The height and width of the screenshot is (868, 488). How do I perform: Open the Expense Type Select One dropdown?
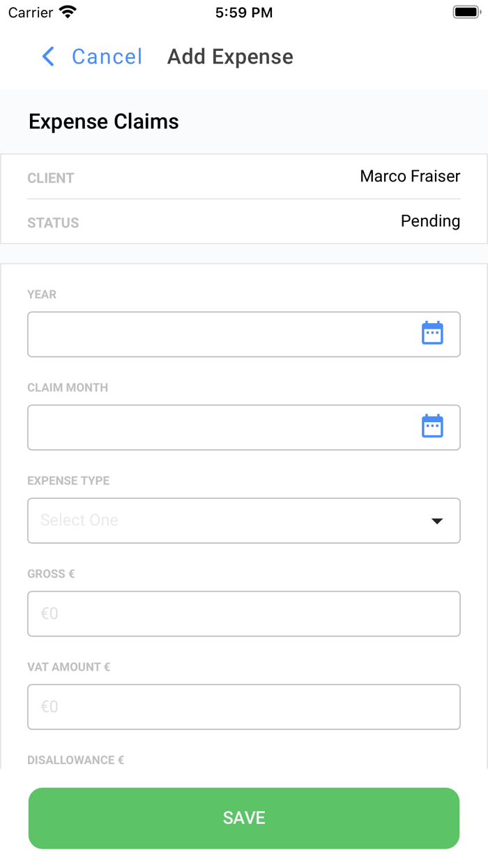point(244,520)
